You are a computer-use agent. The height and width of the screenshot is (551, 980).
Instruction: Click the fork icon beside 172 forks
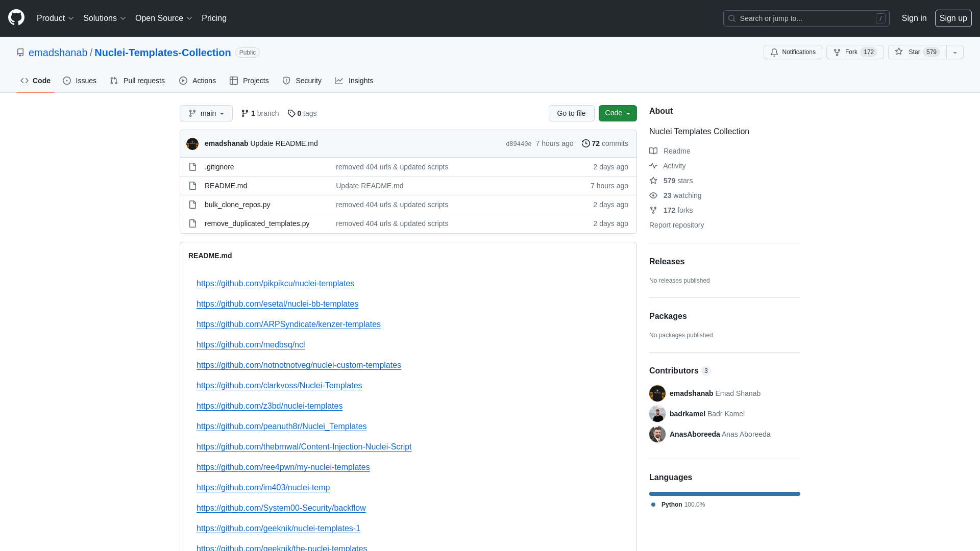[x=653, y=210]
